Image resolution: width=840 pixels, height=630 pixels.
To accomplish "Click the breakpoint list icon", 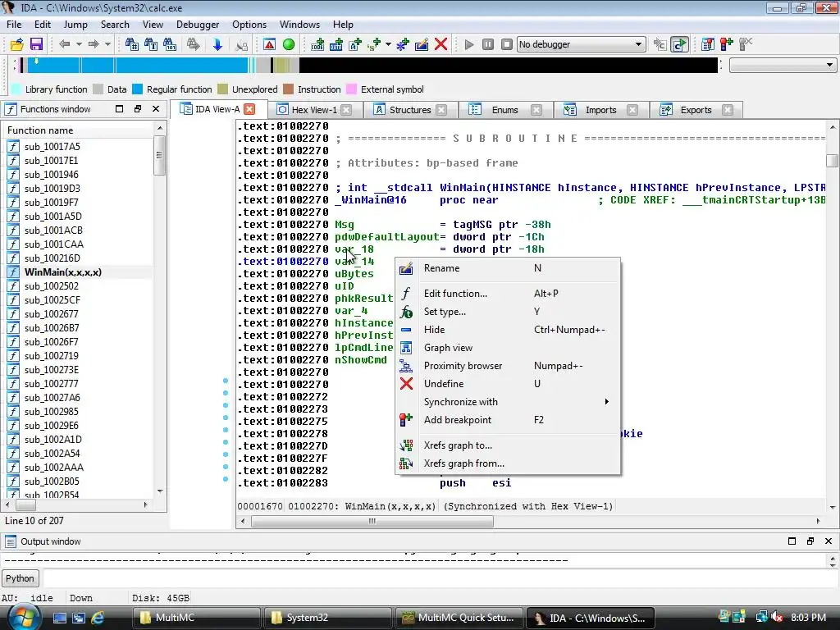I will [707, 44].
